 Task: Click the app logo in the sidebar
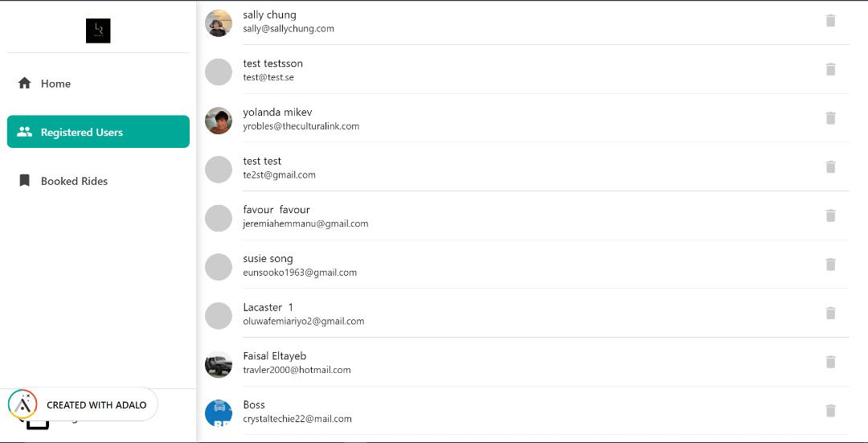pyautogui.click(x=98, y=31)
